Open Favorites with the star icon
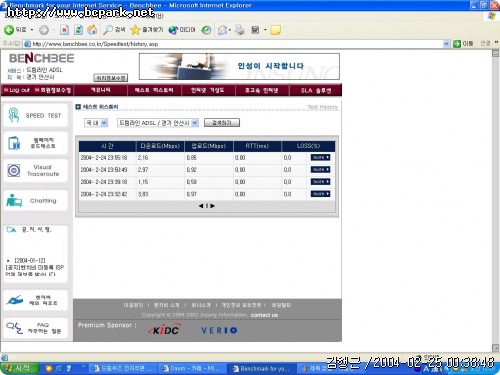The height and width of the screenshot is (375, 500). pyautogui.click(x=147, y=30)
